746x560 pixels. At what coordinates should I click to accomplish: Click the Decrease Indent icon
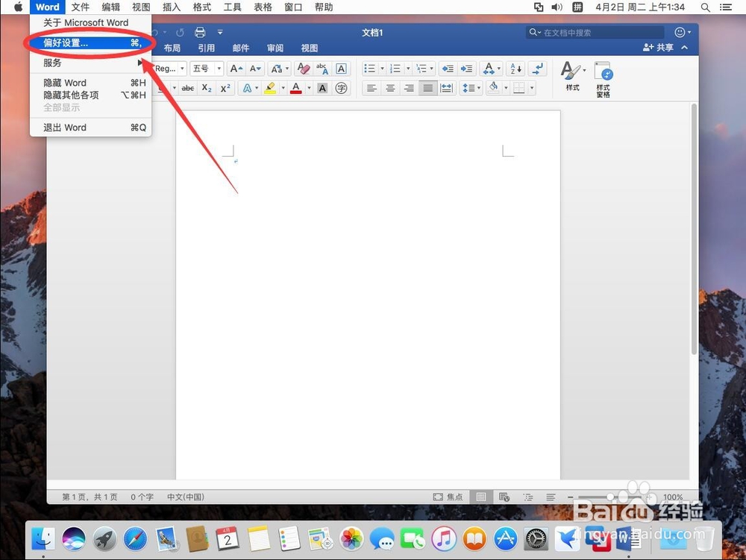tap(448, 69)
